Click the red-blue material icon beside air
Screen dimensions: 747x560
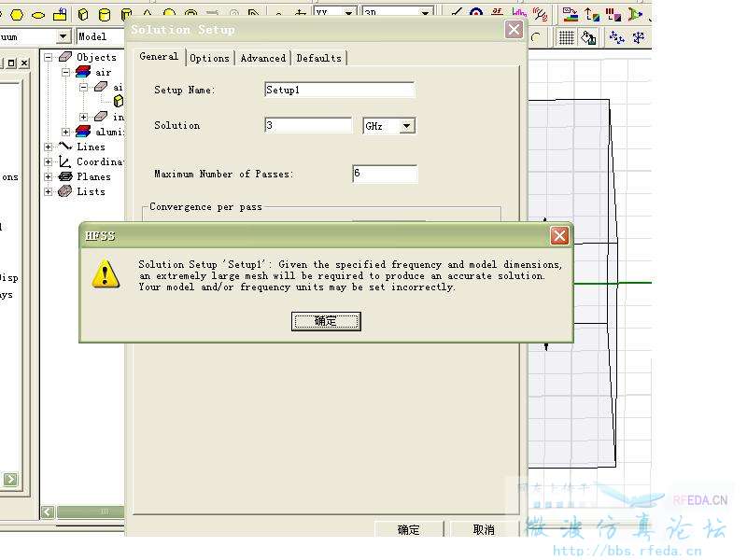pyautogui.click(x=83, y=72)
